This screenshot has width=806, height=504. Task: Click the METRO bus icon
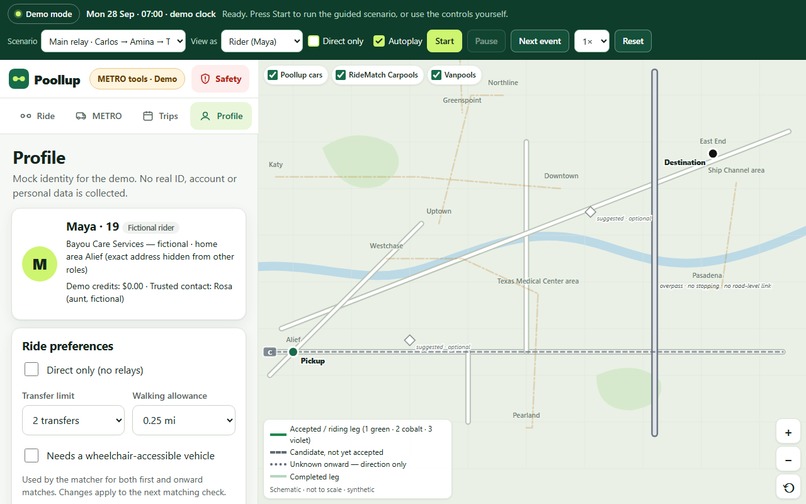click(81, 116)
